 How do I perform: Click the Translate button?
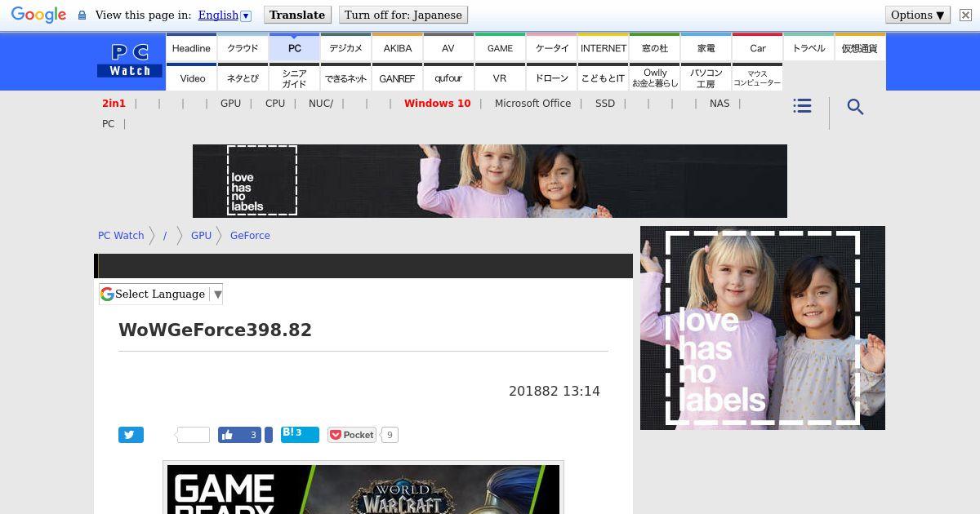point(297,15)
